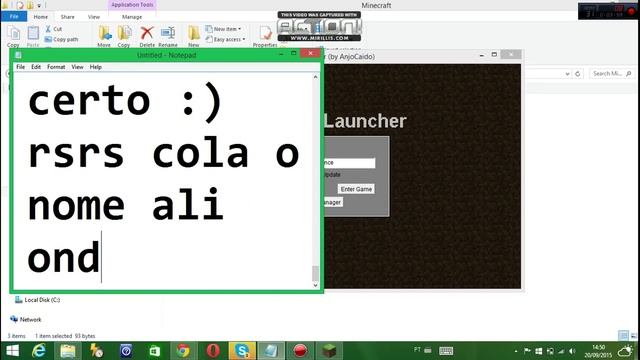Viewport: 640px width, 360px height.
Task: Switch to details view icon in status bar
Action: pos(623,336)
